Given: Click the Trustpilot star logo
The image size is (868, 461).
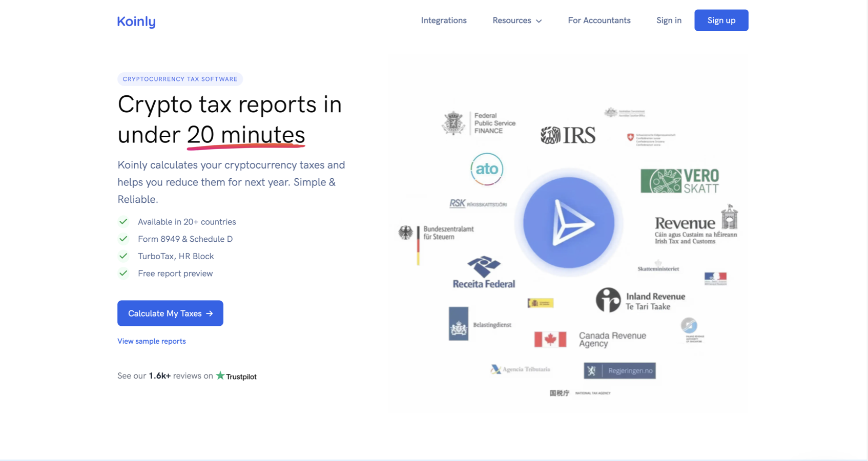Looking at the screenshot, I should tap(220, 375).
